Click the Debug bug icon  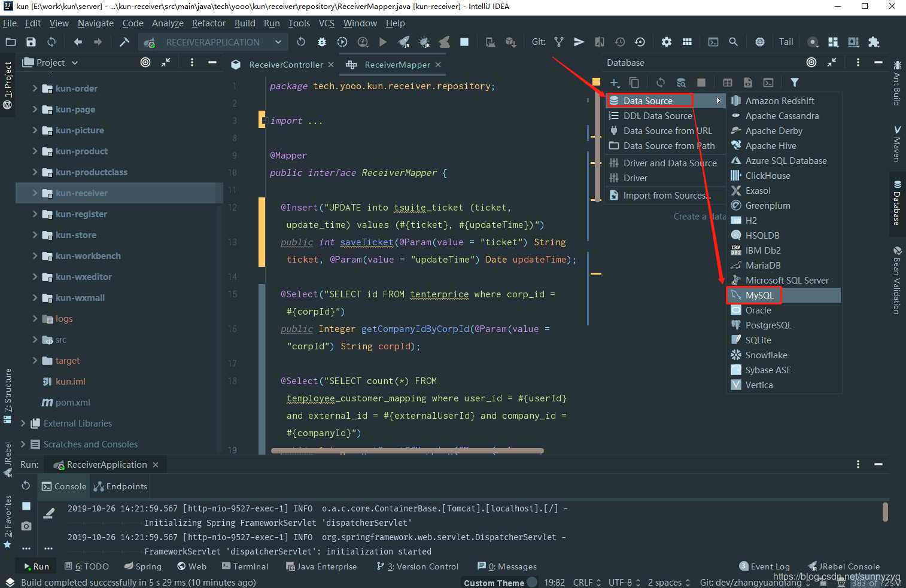[x=322, y=42]
